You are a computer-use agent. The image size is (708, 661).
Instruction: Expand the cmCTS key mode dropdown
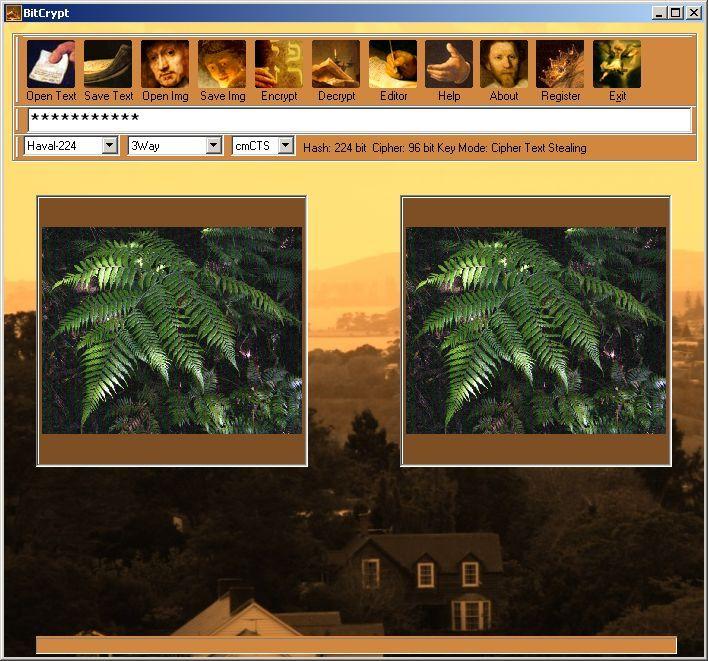point(285,146)
